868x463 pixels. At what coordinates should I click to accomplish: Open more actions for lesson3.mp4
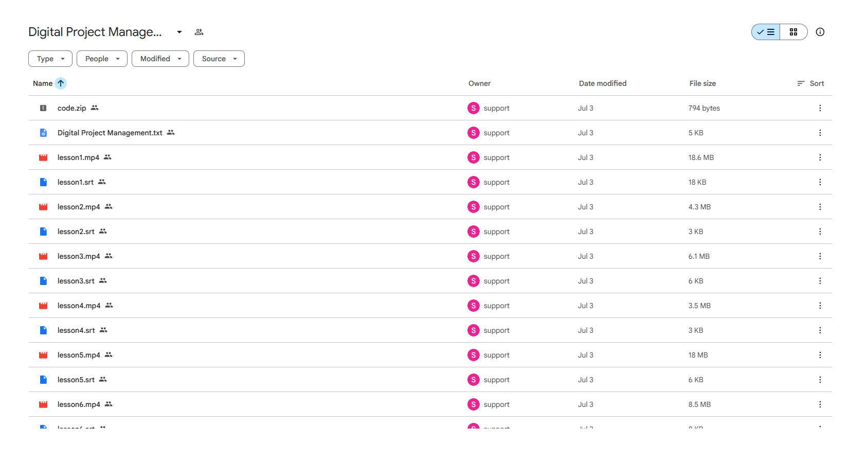(820, 256)
